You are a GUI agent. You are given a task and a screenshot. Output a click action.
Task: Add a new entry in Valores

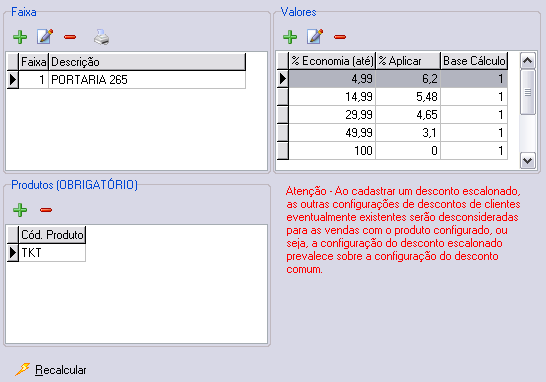pyautogui.click(x=290, y=37)
